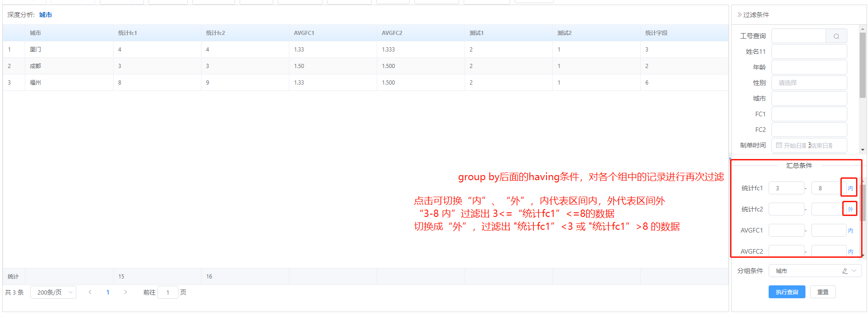Toggle AVGFC1 range mode 内
The width and height of the screenshot is (868, 318).
point(850,231)
